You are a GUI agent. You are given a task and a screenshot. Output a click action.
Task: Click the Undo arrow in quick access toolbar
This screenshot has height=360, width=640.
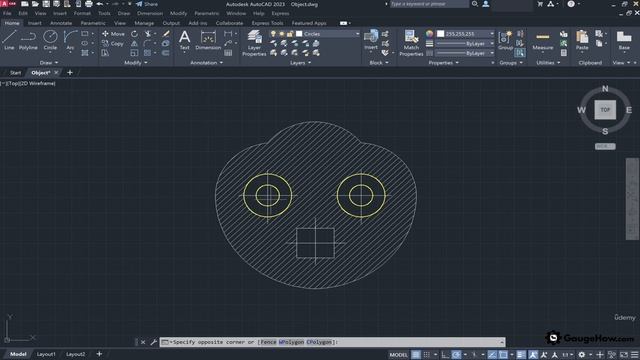tap(100, 4)
